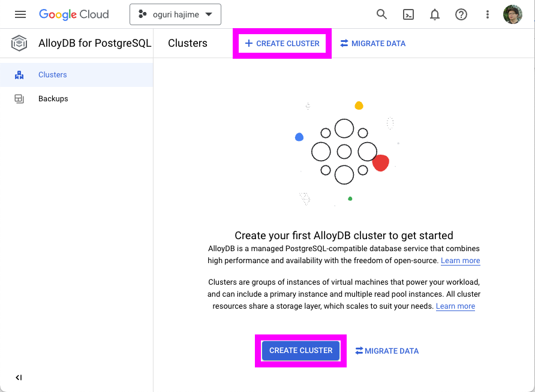Switch to the Clusters page in sidebar
The image size is (535, 392).
coord(52,74)
